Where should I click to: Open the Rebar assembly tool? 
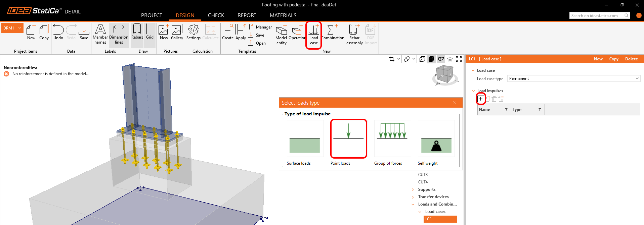point(354,35)
